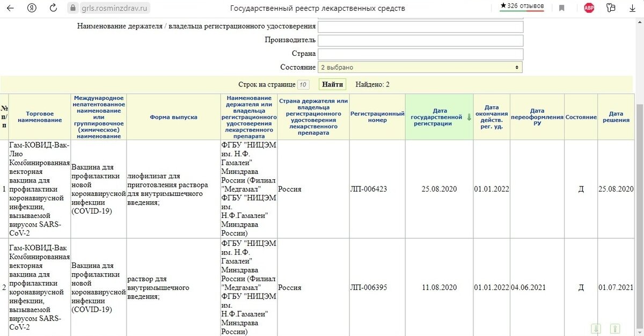Go back with the browser back arrow
Image resolution: width=644 pixels, height=336 pixels.
click(x=10, y=8)
